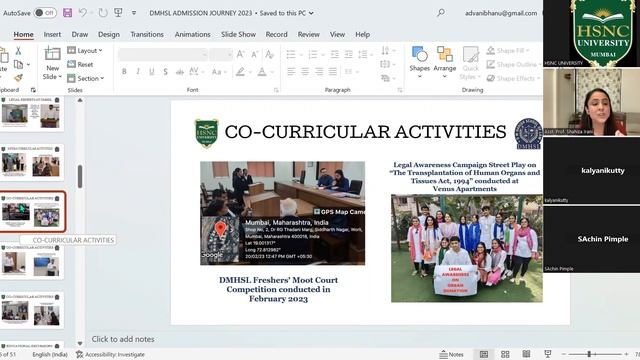Open the Section dropdown

point(85,78)
